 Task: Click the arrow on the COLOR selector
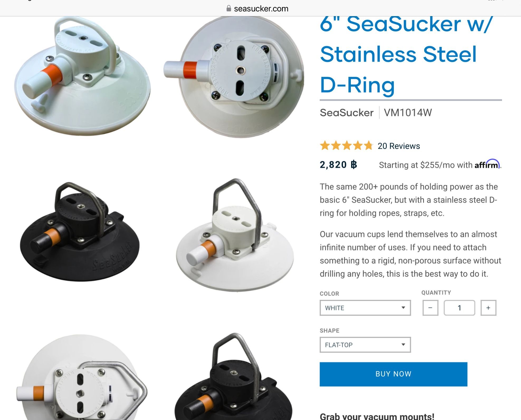403,308
